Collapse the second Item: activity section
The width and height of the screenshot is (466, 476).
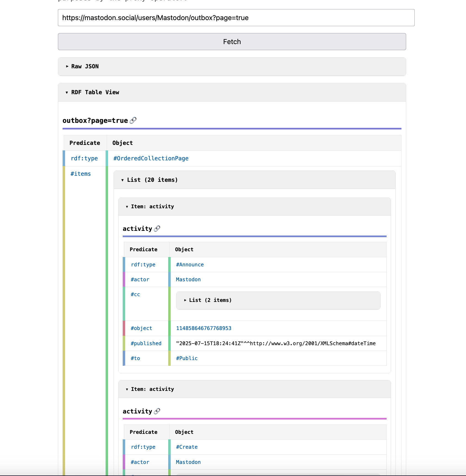255,389
